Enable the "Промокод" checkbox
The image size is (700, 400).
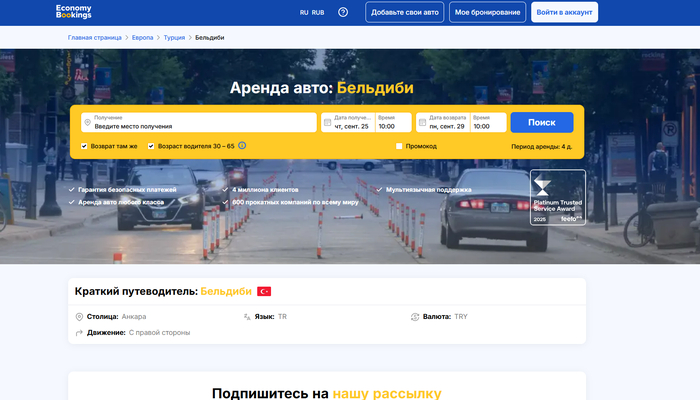(x=399, y=146)
